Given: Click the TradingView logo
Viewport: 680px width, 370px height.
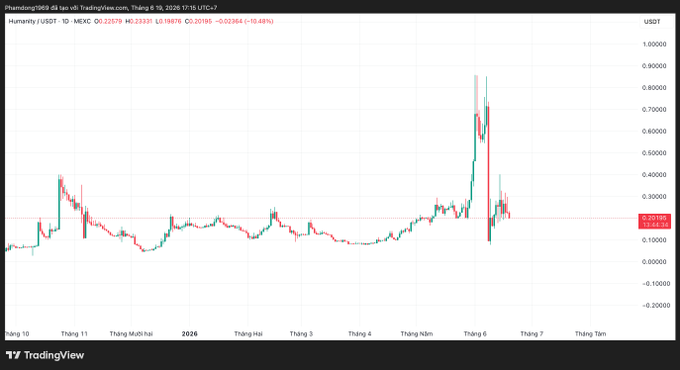Looking at the screenshot, I should point(45,355).
